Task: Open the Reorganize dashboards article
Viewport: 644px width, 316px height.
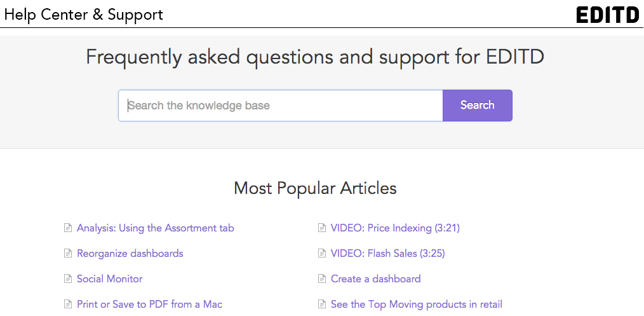Action: (130, 253)
